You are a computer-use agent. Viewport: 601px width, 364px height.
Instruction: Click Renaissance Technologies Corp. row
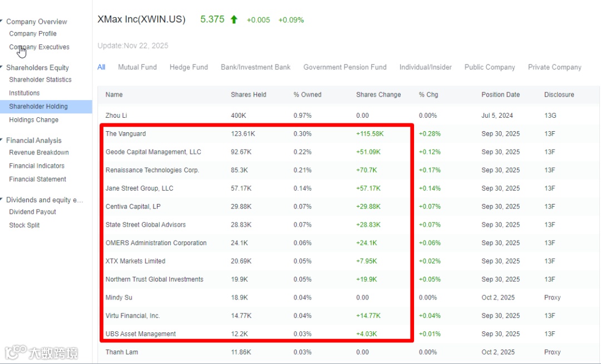(x=152, y=170)
